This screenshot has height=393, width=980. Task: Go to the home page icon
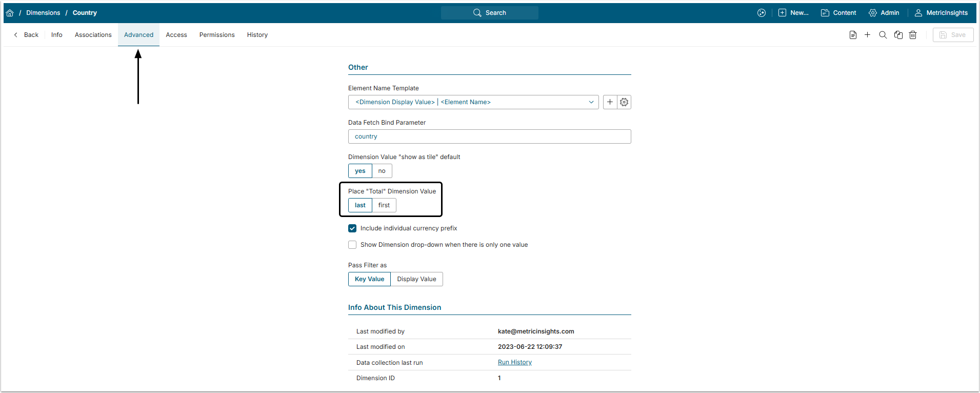tap(10, 13)
